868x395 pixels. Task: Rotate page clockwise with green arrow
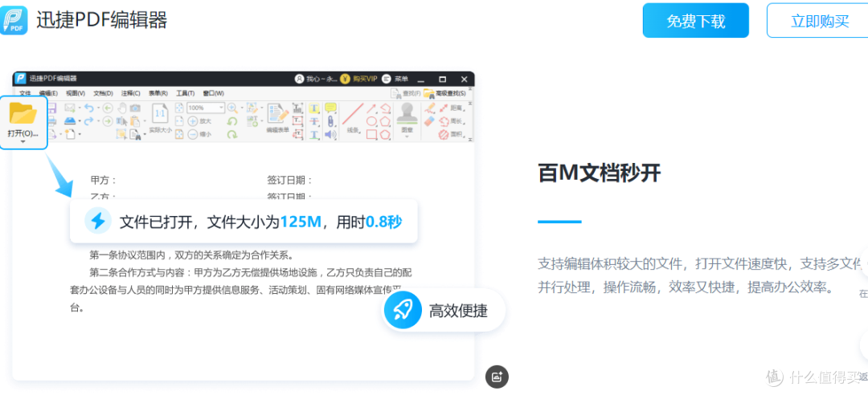[x=232, y=134]
